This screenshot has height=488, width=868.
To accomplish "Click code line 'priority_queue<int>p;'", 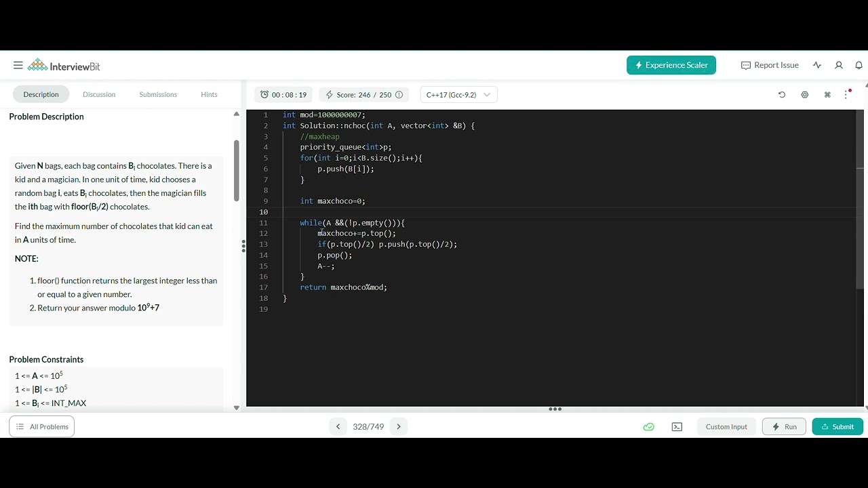I will point(346,147).
